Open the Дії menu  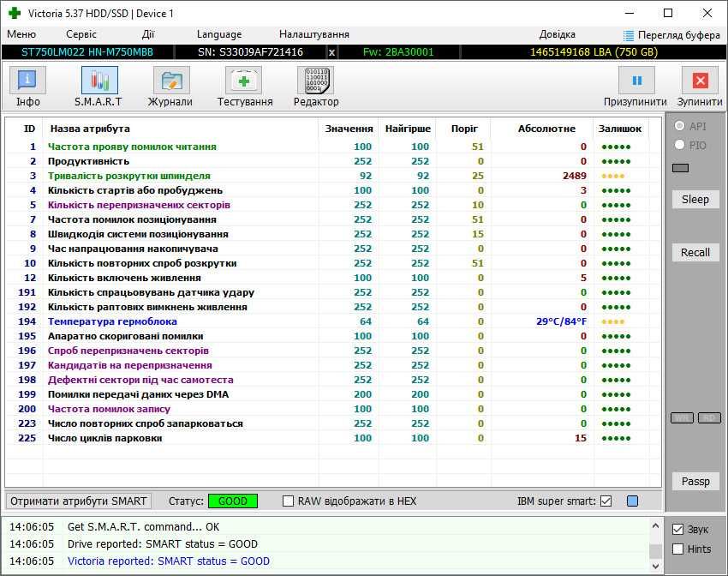(148, 34)
